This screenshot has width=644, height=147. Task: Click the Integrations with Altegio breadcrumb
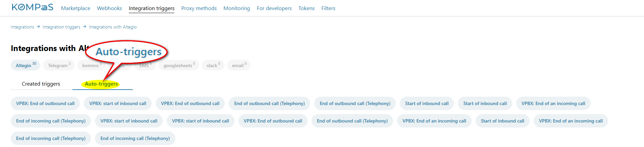[x=113, y=27]
